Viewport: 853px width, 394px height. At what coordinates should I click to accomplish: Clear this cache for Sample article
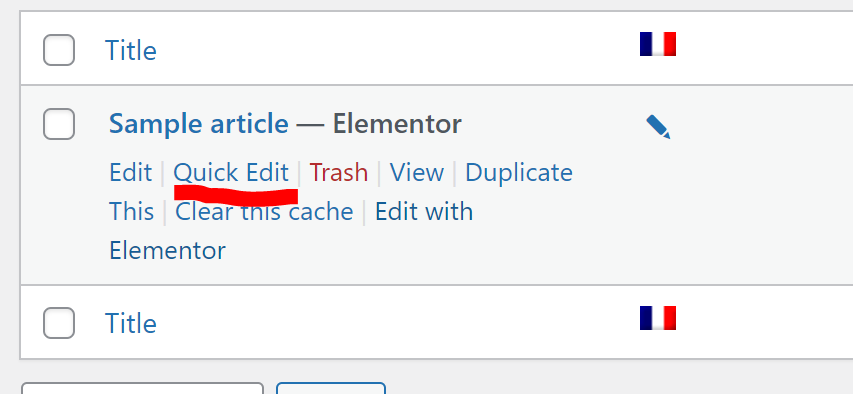(264, 212)
